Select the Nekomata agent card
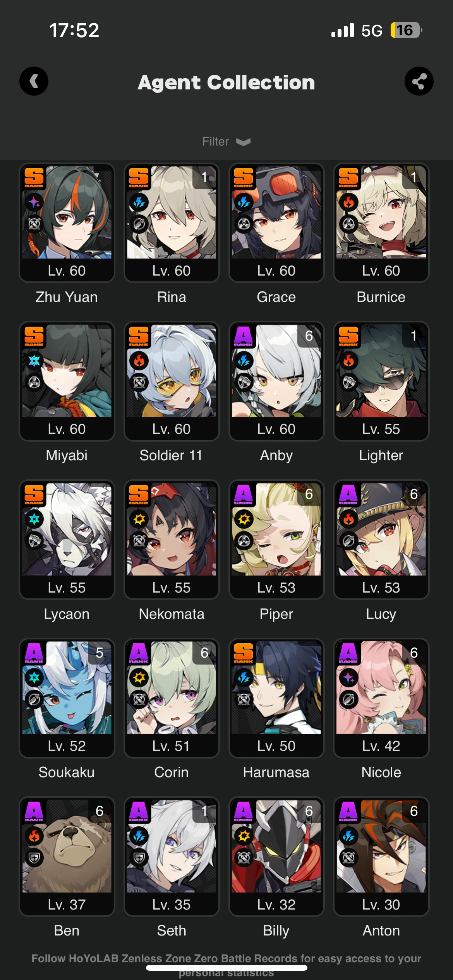This screenshot has width=453, height=980. coord(172,539)
